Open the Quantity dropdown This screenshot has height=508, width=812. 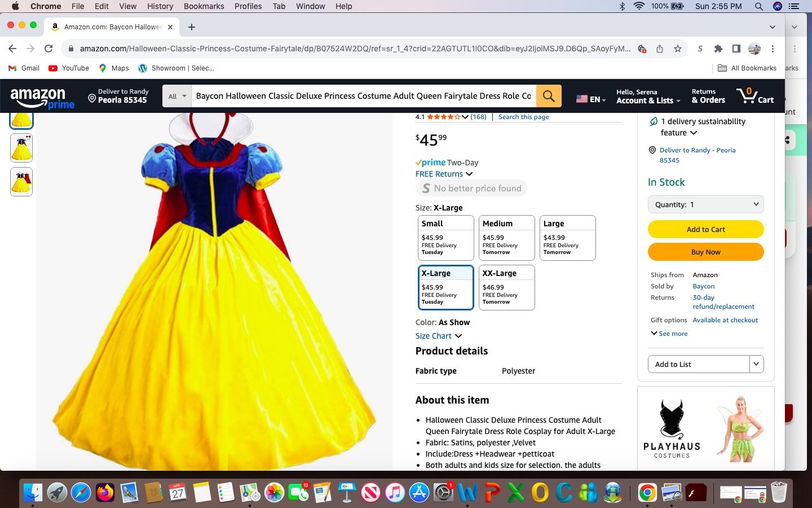[706, 204]
